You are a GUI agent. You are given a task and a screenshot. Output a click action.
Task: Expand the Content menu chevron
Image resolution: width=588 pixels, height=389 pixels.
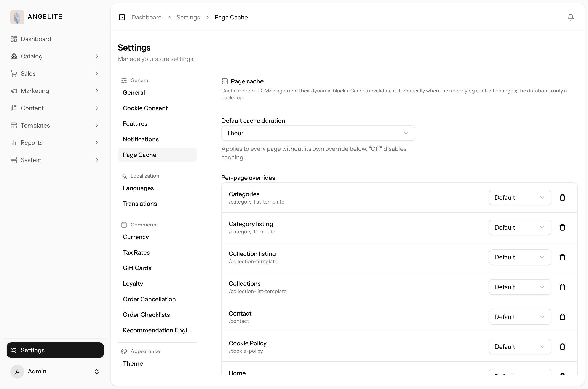tap(97, 108)
